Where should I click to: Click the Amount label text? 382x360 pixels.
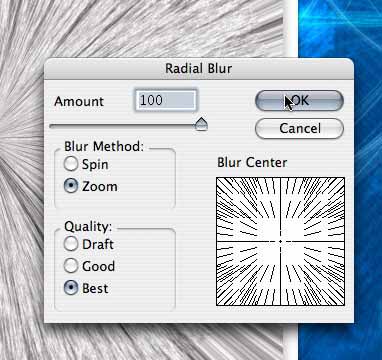click(x=79, y=101)
